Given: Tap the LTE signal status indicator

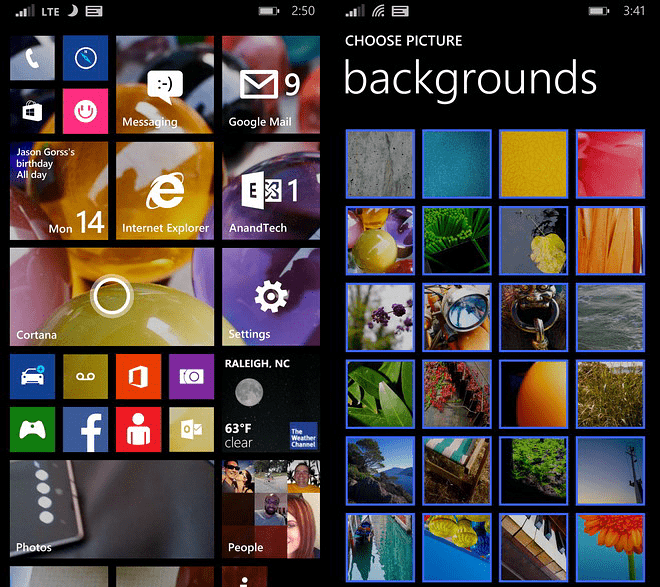Looking at the screenshot, I should (x=51, y=11).
